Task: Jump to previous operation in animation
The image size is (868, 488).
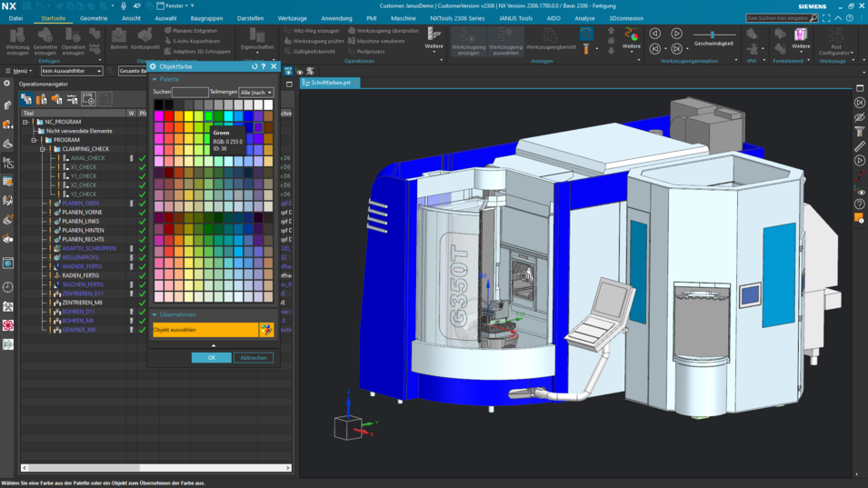Action: [x=655, y=49]
